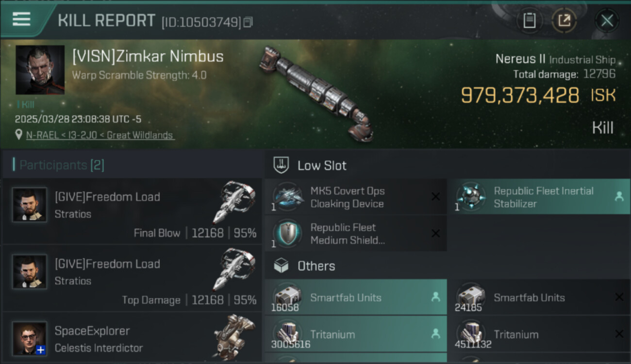Screen dimensions: 631x364
Task: Open Zimkar Nimbus pilot portrait
Action: tap(40, 70)
